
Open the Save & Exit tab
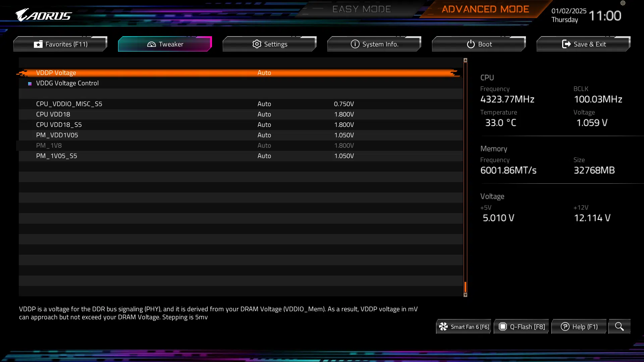click(x=584, y=44)
